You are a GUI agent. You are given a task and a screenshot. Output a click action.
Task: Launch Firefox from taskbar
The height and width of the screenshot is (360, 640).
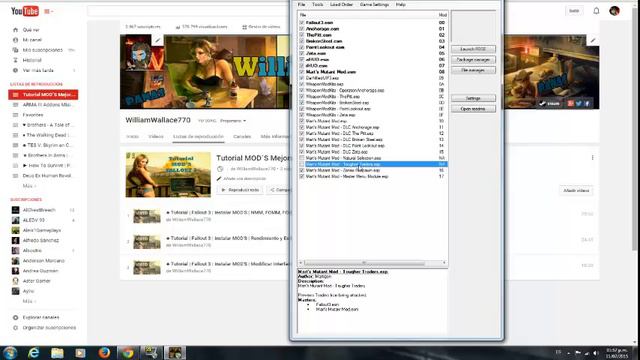pyautogui.click(x=104, y=353)
